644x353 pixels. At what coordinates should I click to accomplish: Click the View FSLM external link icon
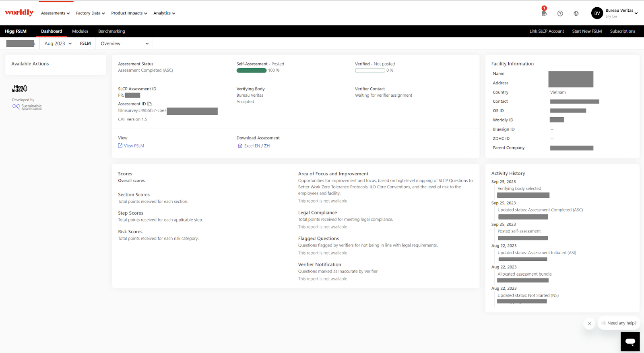click(x=120, y=146)
